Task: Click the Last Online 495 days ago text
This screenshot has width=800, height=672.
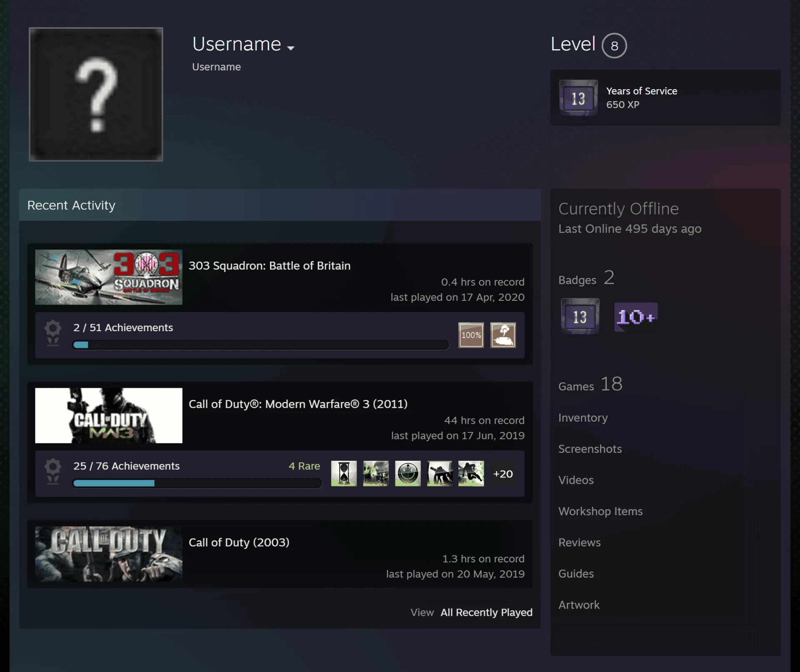Action: point(630,229)
